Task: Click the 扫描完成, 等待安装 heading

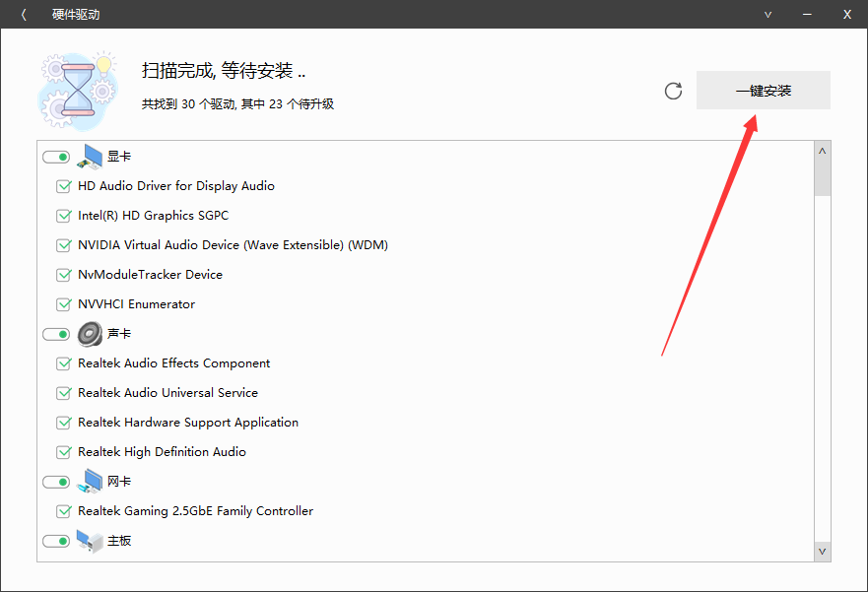Action: point(224,70)
